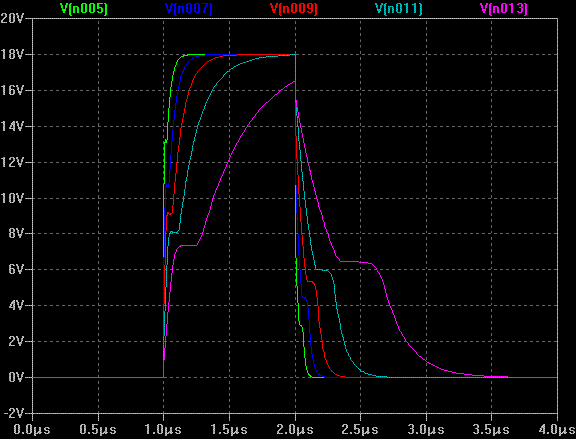Select the blue V(n007) trace label
The height and width of the screenshot is (439, 576).
(x=189, y=8)
